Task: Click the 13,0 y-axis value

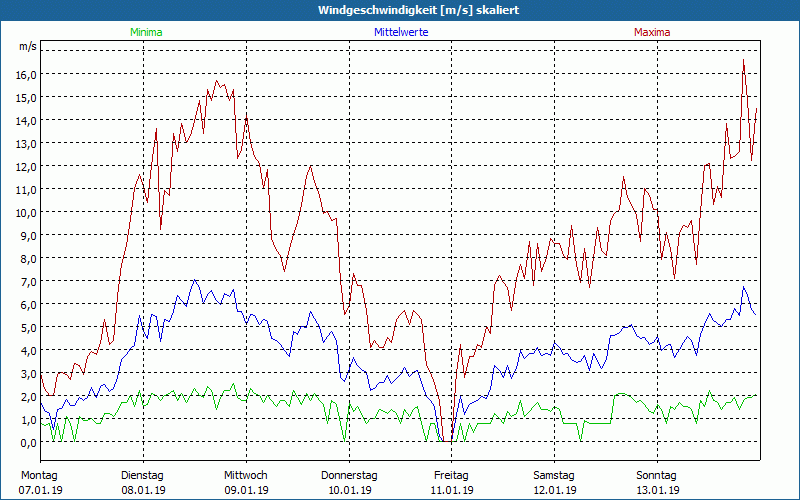Action: click(x=28, y=143)
